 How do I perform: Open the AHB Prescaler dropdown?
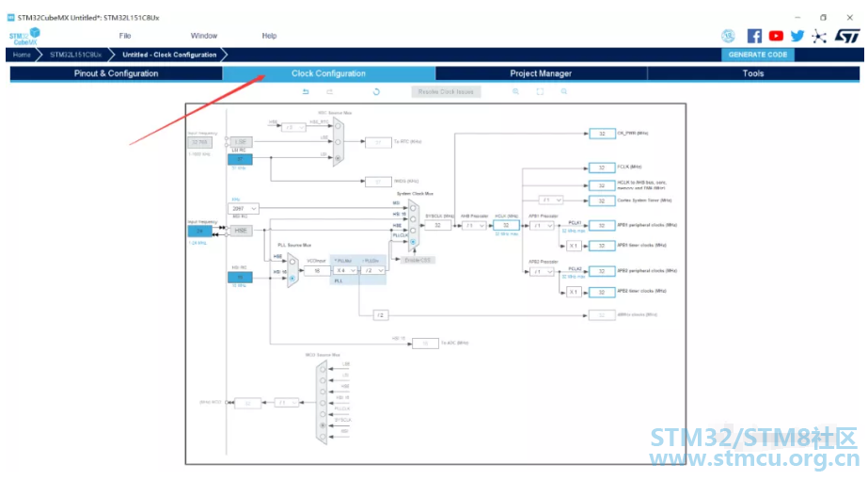coord(474,226)
